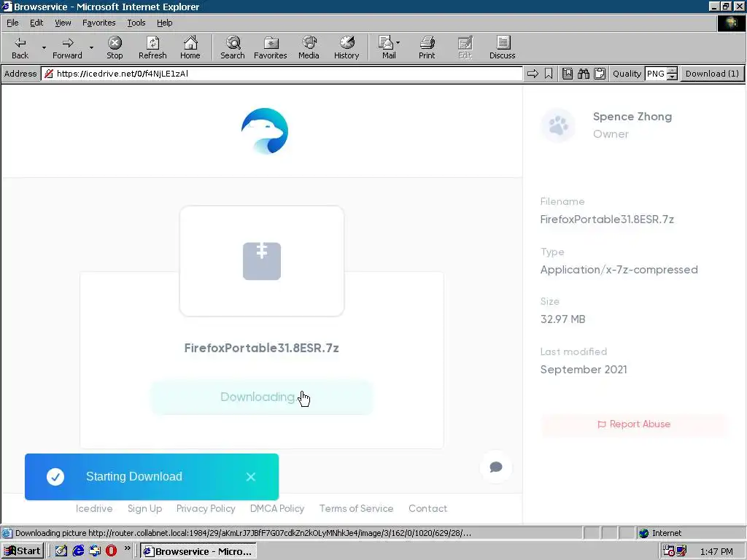Open the Back history dropdown arrow
Screen dimensions: 747x560
pyautogui.click(x=44, y=47)
